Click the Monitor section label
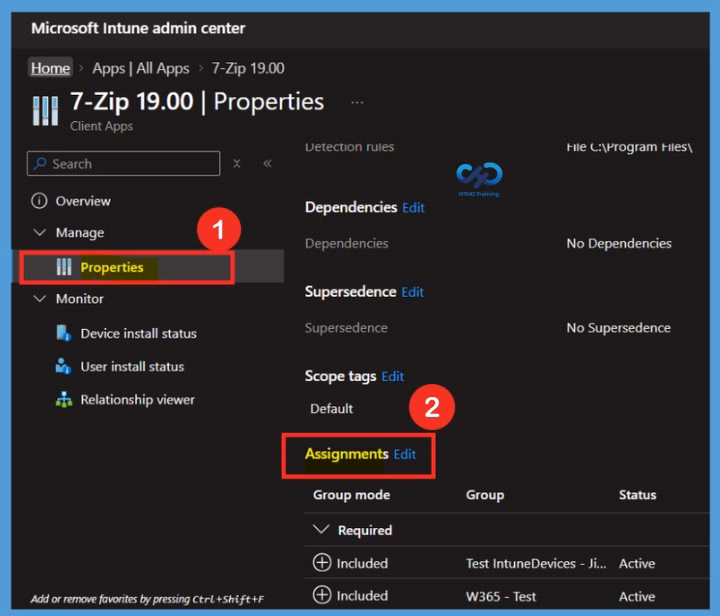 click(80, 299)
